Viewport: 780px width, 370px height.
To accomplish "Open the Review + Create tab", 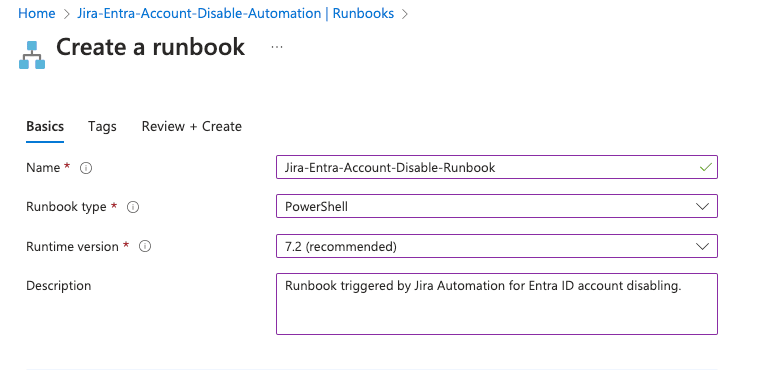I will point(192,126).
